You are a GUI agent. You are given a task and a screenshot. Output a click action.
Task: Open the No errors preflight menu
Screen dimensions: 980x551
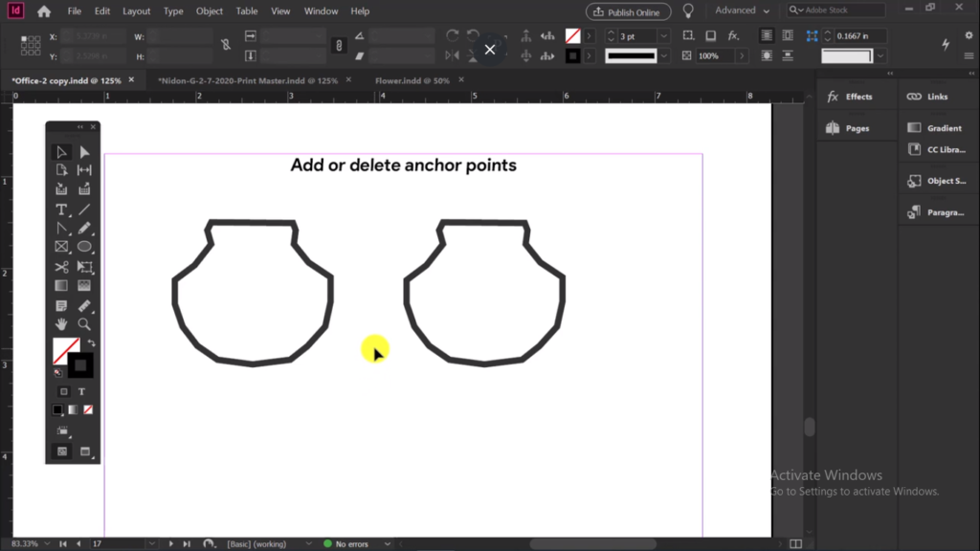point(388,544)
